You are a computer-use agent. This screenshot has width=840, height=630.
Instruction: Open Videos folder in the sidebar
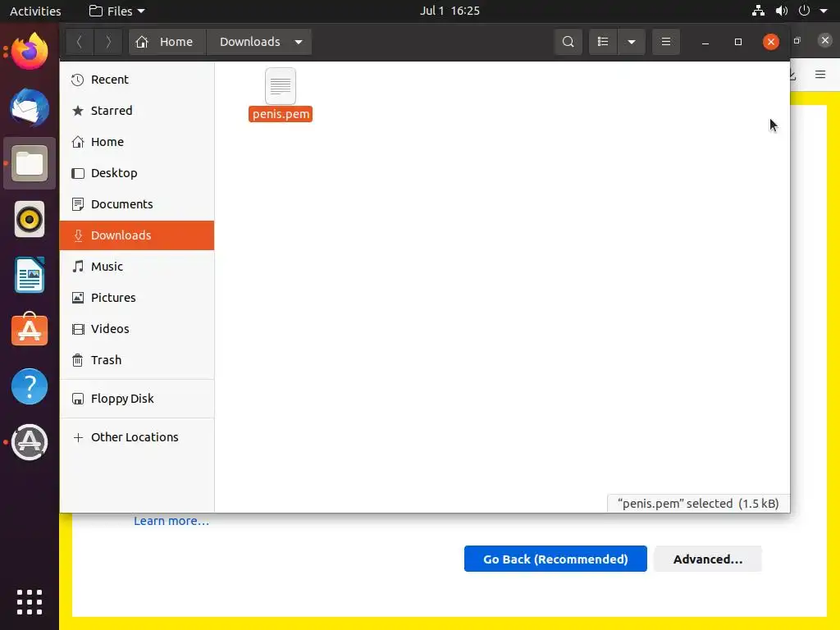pyautogui.click(x=137, y=328)
